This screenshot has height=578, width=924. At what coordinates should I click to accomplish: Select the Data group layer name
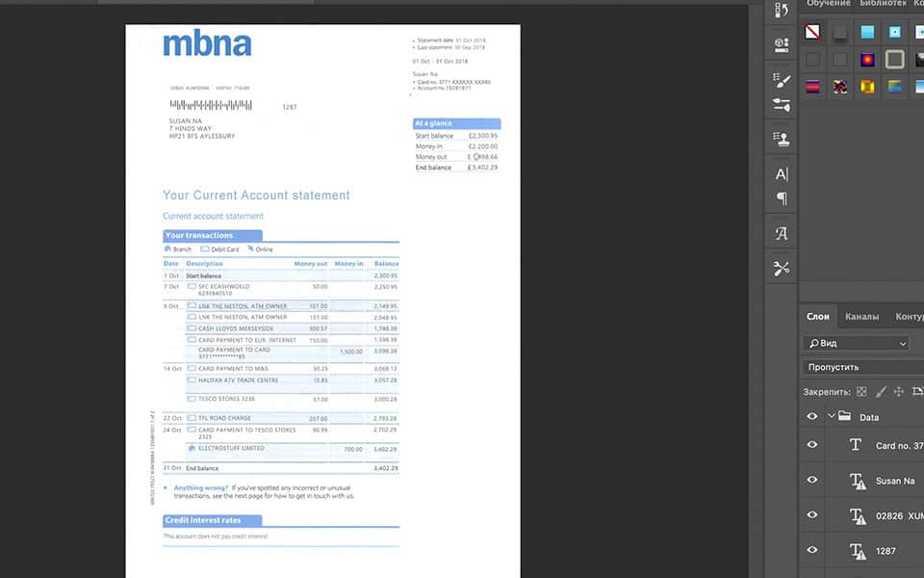pos(868,417)
